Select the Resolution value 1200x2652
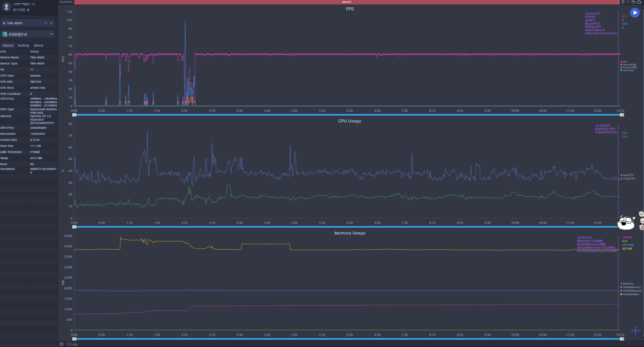The width and height of the screenshot is (644, 347). click(38, 134)
